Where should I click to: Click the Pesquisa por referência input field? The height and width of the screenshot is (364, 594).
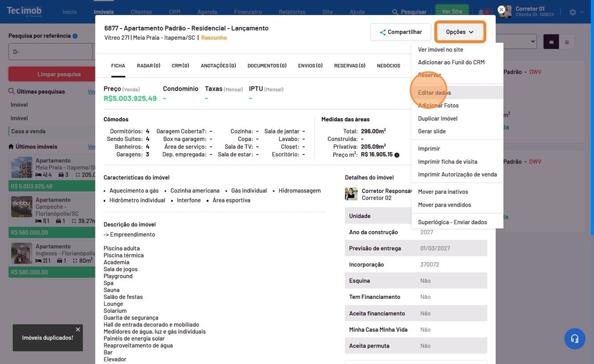(50, 52)
